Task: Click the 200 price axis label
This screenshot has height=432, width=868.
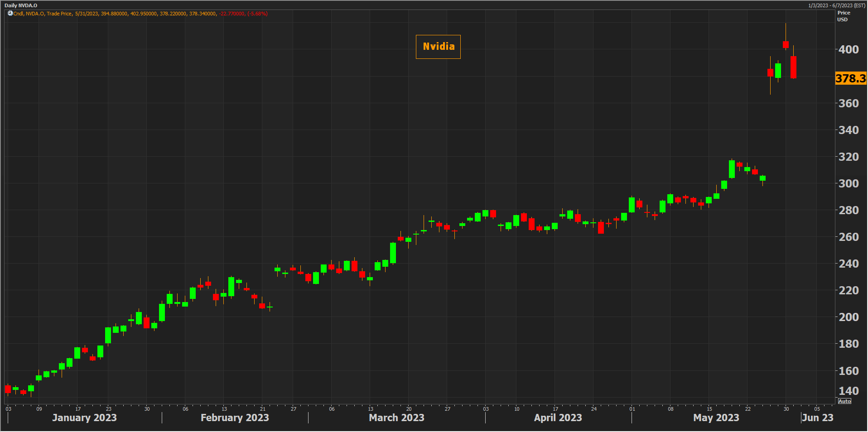Action: [x=849, y=317]
